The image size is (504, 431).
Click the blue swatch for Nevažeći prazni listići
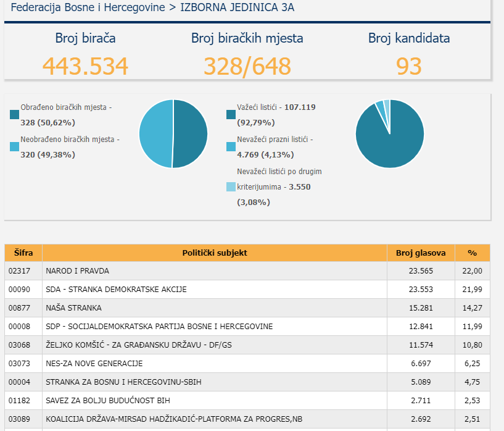click(x=231, y=147)
